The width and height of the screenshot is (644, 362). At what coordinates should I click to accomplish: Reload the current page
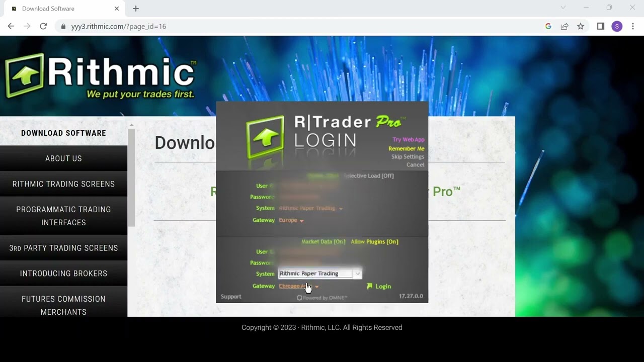coord(43,26)
